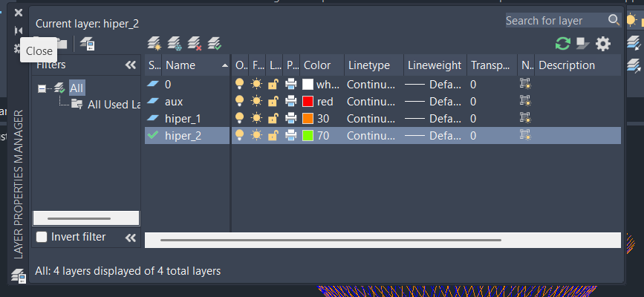Click the Set Current layer icon
644x297 pixels.
(215, 43)
